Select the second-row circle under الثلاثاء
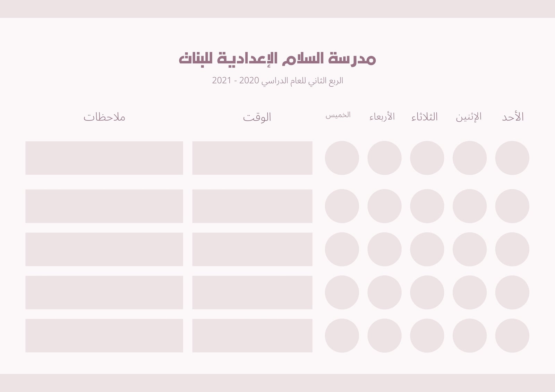The width and height of the screenshot is (555, 392). pos(427,206)
